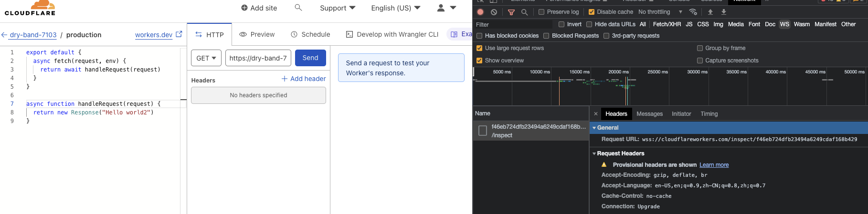Enable Capture screenshots
Image resolution: width=868 pixels, height=214 pixels.
700,61
